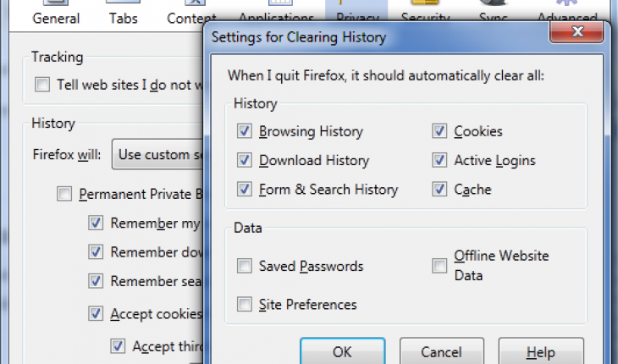Open the Help button in dialog
The width and height of the screenshot is (618, 364).
point(541,351)
